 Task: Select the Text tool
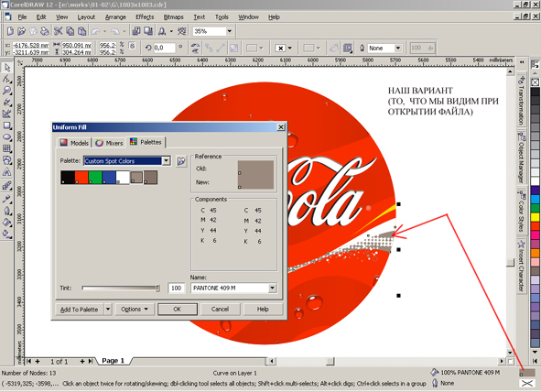pyautogui.click(x=7, y=172)
